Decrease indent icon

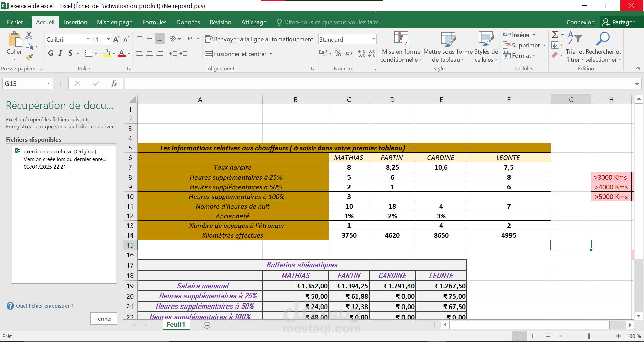[x=173, y=54]
